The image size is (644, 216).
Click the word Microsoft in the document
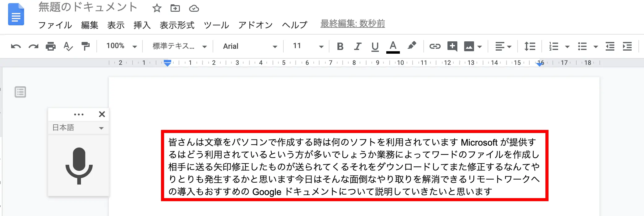click(x=479, y=143)
